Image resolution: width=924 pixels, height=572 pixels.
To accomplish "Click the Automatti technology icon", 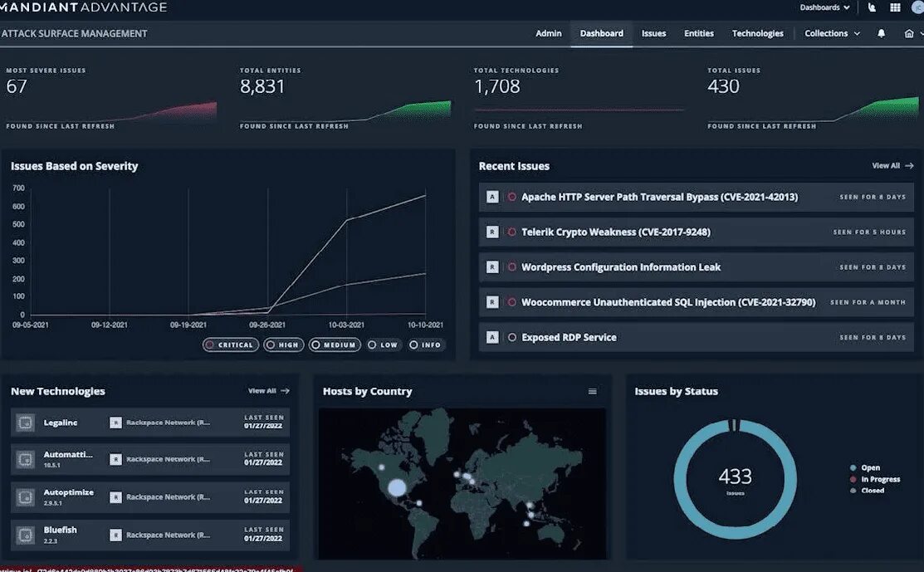I will coord(26,459).
